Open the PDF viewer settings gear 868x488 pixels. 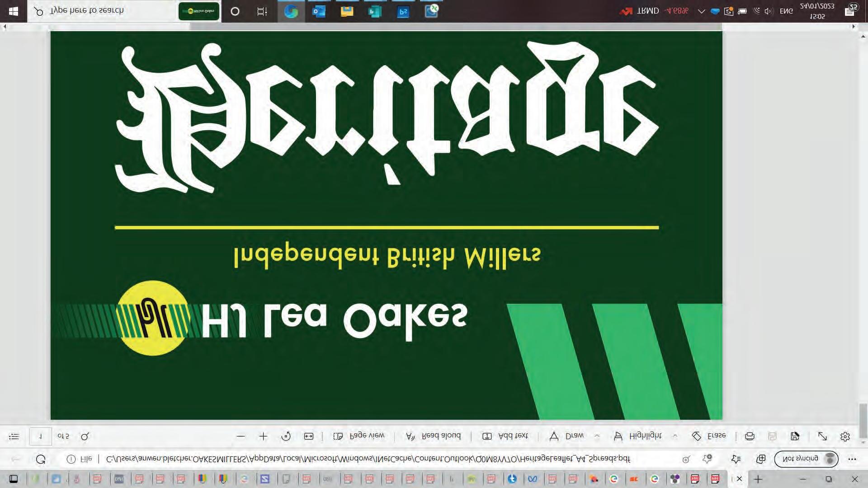click(845, 436)
